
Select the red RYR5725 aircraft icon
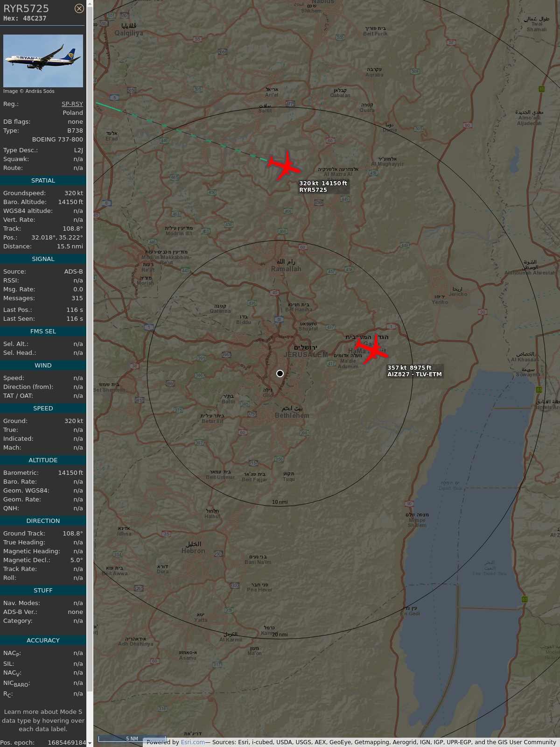point(284,165)
